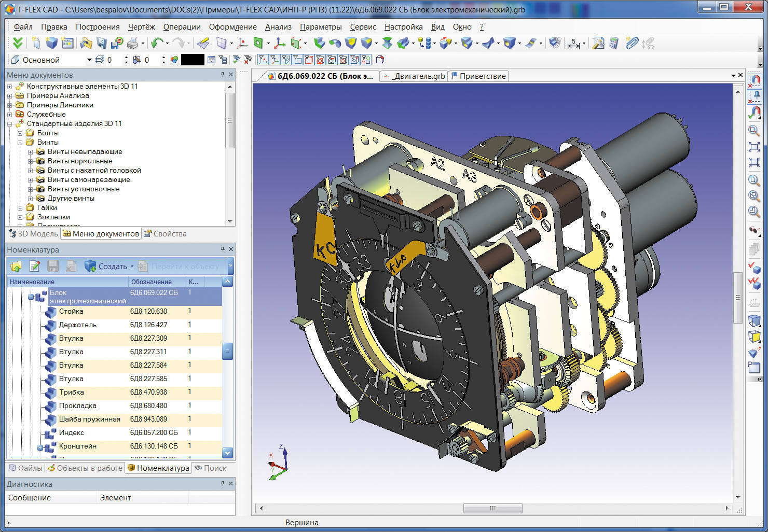768x532 pixels.
Task: Click the workplane construction icon
Action: (x=222, y=44)
